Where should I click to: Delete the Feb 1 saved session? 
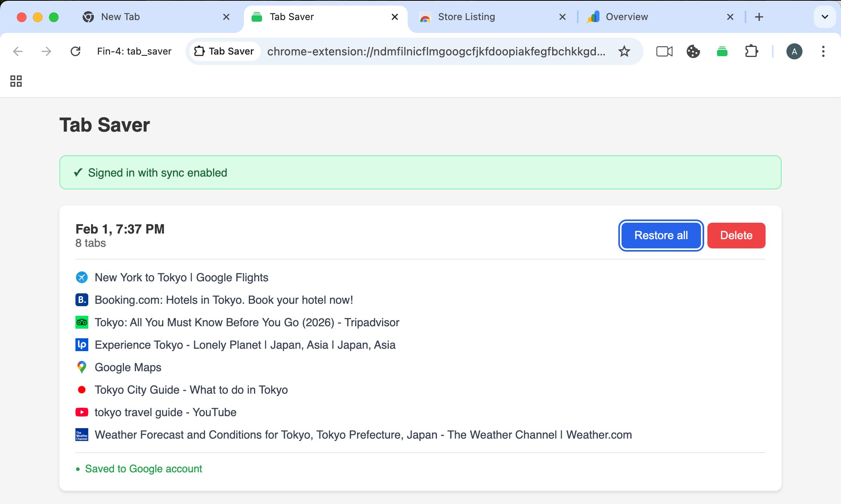(736, 236)
